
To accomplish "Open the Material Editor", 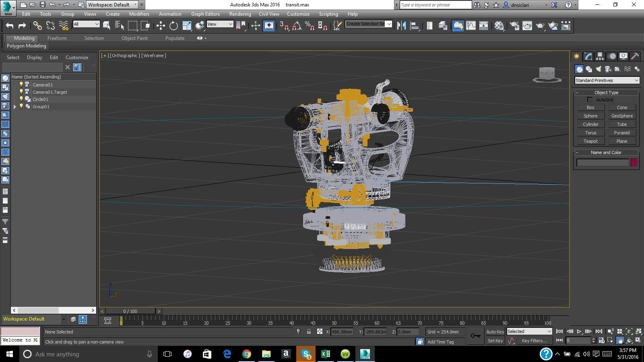I will pos(500,26).
